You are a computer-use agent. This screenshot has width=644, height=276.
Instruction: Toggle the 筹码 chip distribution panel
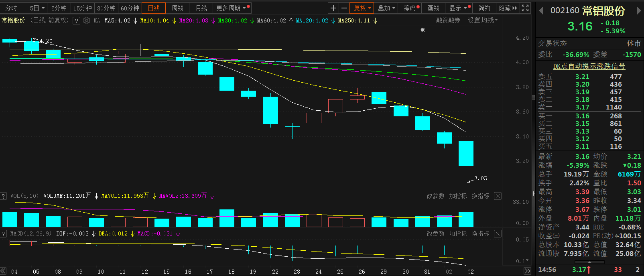411,8
